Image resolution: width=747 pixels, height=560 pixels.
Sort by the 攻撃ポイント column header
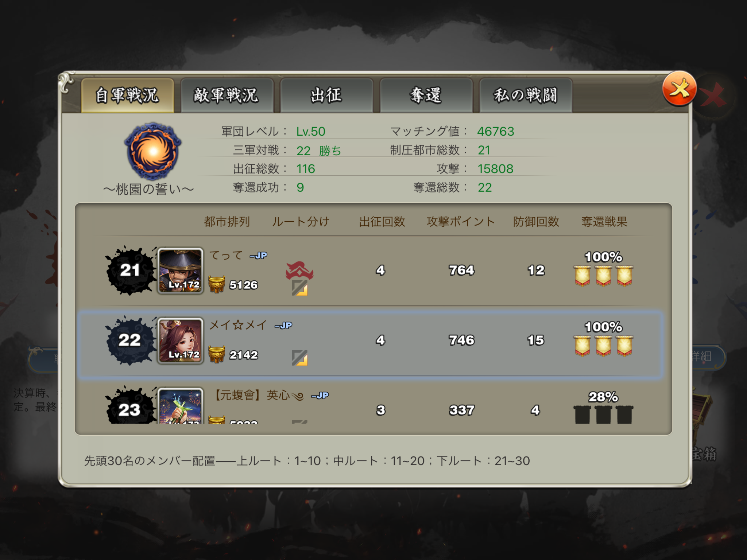pos(461,222)
